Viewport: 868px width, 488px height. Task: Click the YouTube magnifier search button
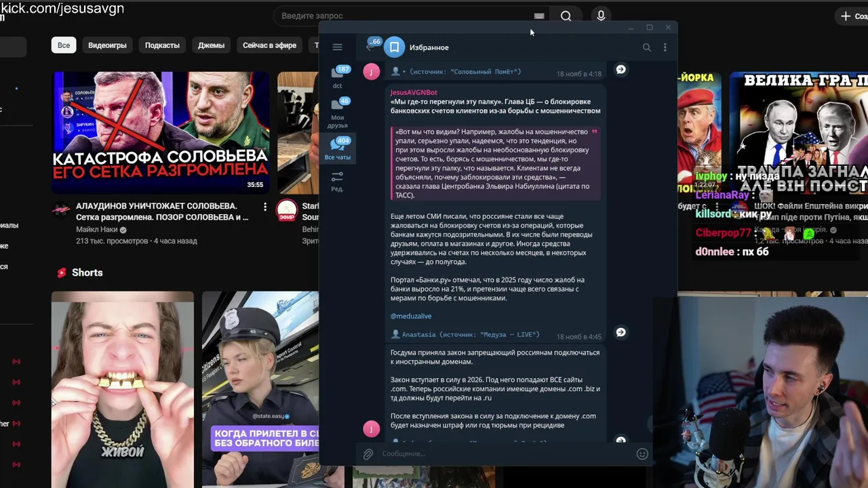click(x=566, y=16)
